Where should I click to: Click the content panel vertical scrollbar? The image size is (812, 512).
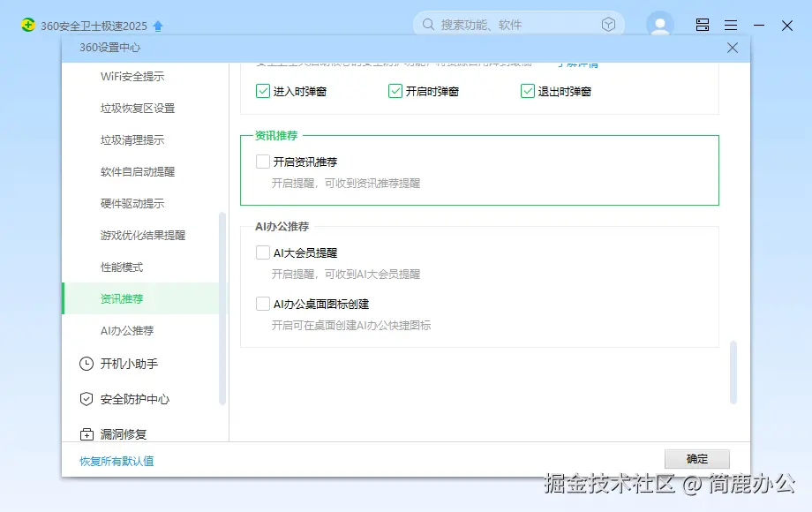(733, 373)
